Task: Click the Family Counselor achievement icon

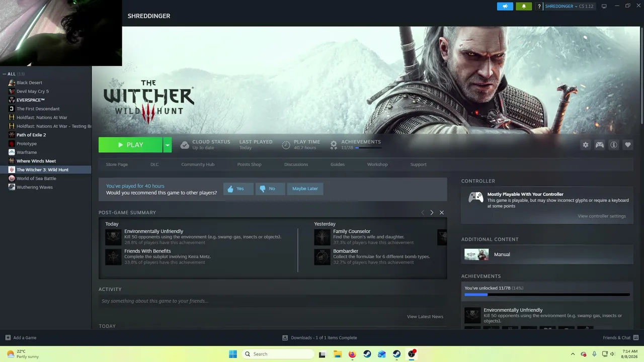Action: tap(322, 237)
